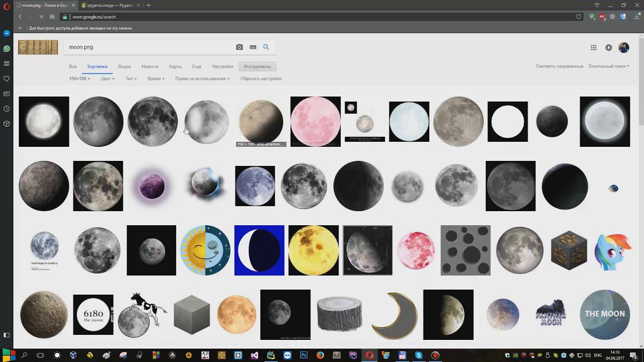
Task: Close the pygame.image tab
Action: tap(137, 6)
